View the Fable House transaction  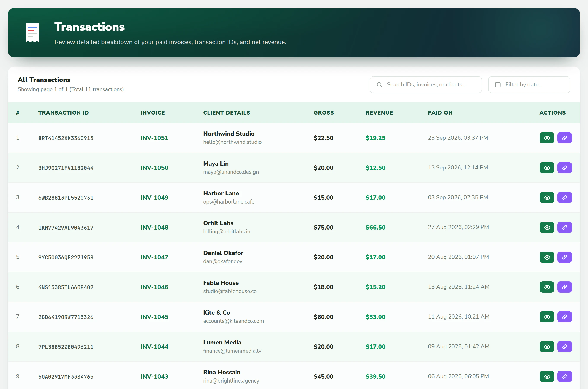(546, 287)
